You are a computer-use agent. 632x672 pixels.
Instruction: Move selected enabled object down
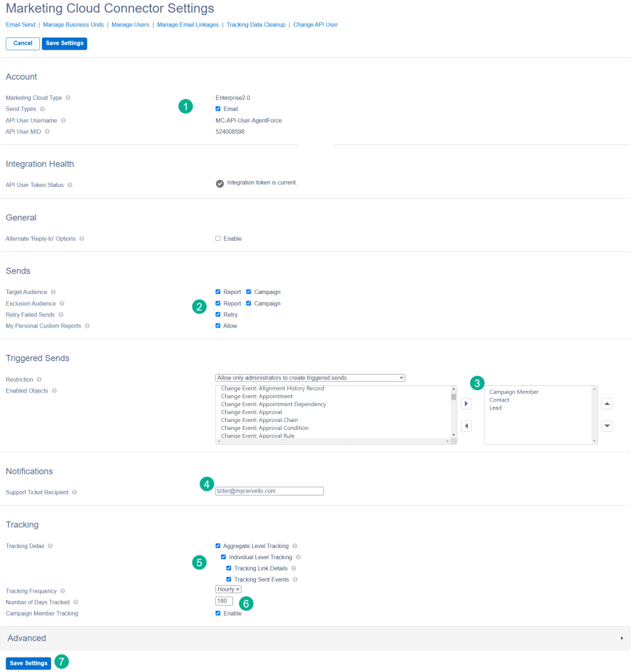(607, 426)
